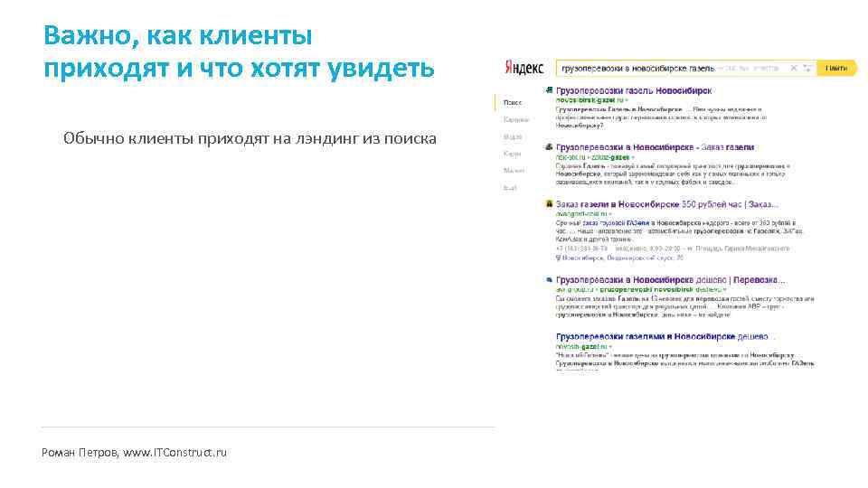The image size is (868, 488).
Task: Click the nsk-abc.ru green URL
Action: tap(571, 157)
